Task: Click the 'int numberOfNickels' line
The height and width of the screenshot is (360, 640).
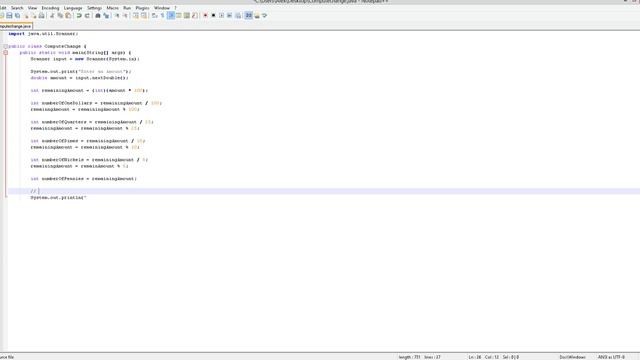Action: [x=89, y=160]
